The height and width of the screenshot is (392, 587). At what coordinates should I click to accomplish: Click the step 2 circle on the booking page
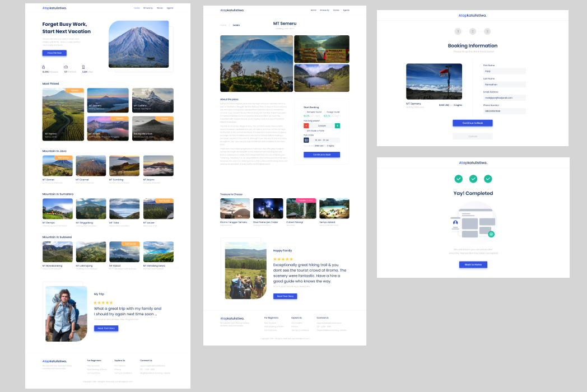click(473, 31)
